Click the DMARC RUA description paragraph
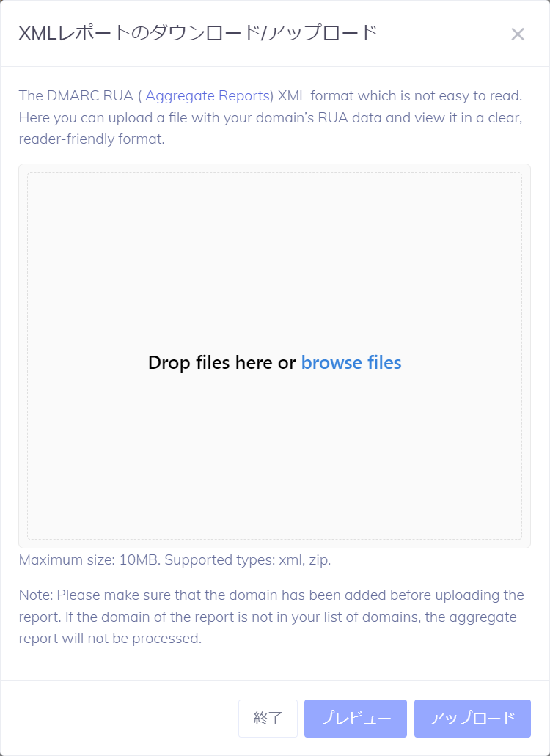Viewport: 550px width, 756px height. (x=271, y=117)
